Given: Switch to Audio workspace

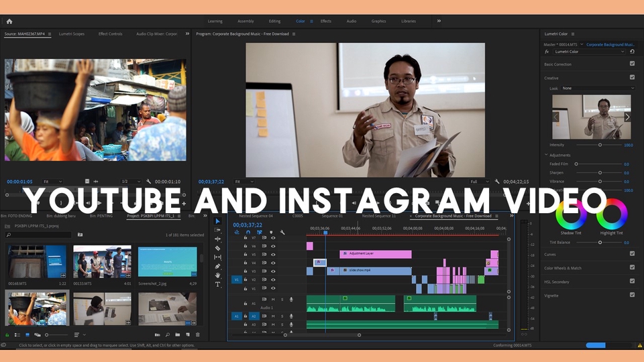Looking at the screenshot, I should 351,21.
